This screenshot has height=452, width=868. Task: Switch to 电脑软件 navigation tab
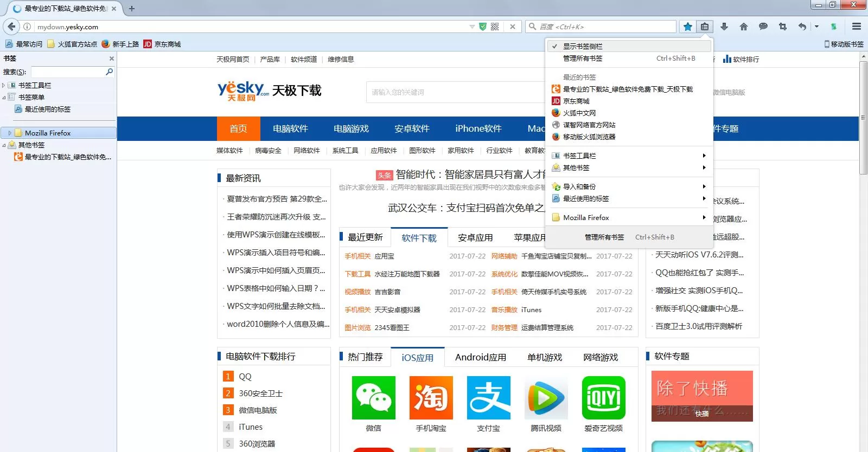click(290, 129)
